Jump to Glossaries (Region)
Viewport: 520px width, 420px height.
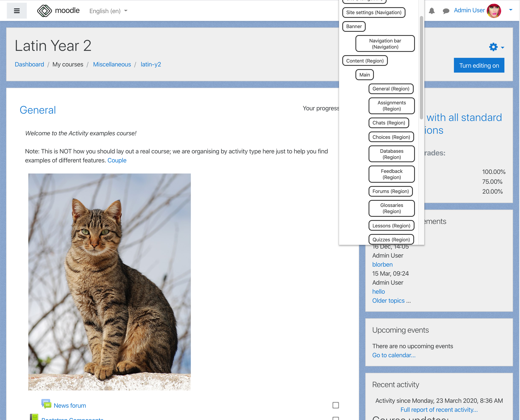coord(392,208)
